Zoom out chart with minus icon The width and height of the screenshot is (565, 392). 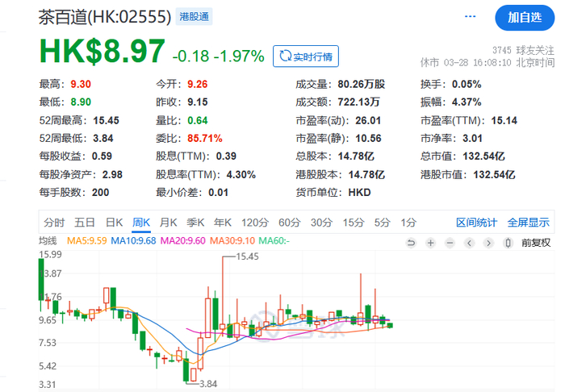(x=450, y=243)
